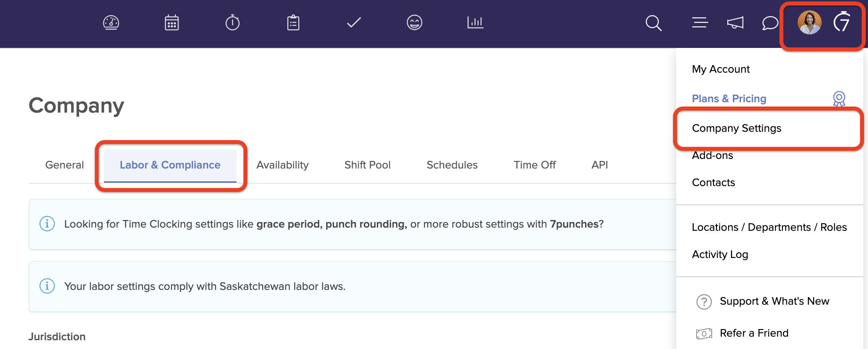
Task: Open the clipboard tasks icon
Action: coord(293,23)
